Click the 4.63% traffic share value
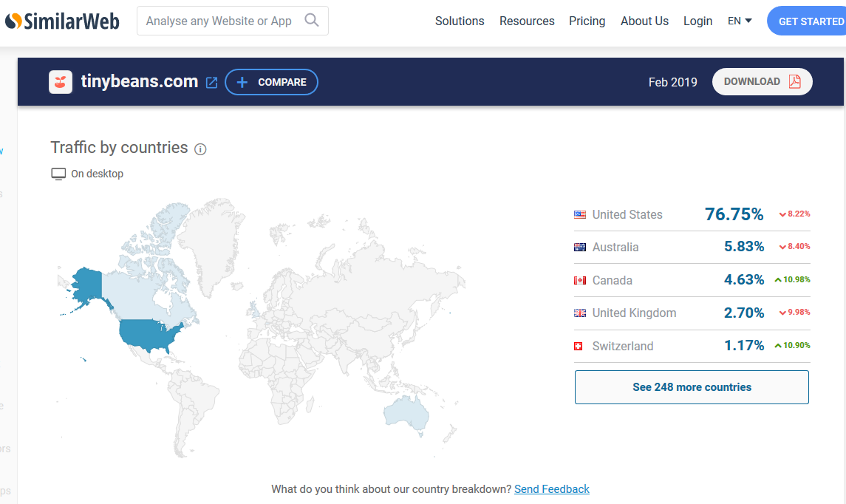The width and height of the screenshot is (846, 504). coord(743,279)
